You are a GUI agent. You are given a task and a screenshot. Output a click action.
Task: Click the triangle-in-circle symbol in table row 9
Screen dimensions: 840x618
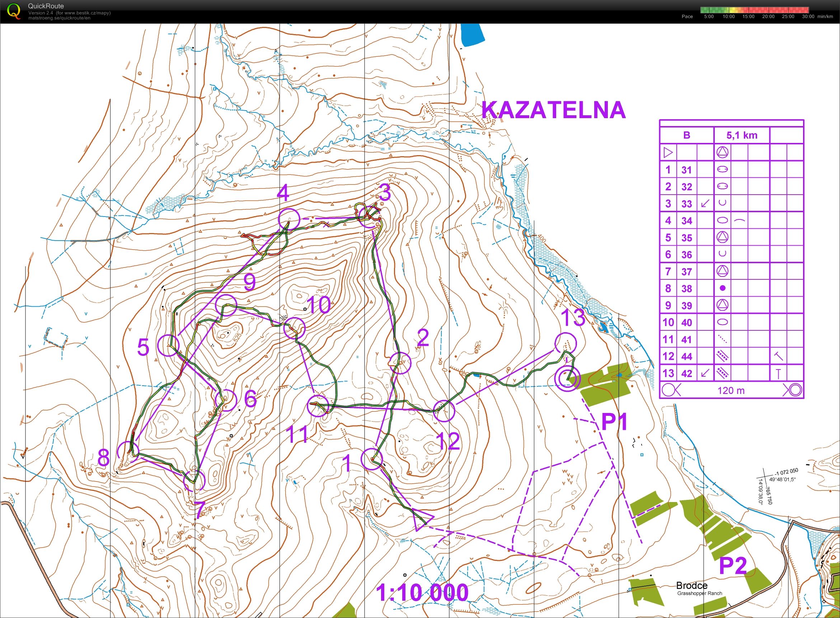click(x=723, y=305)
